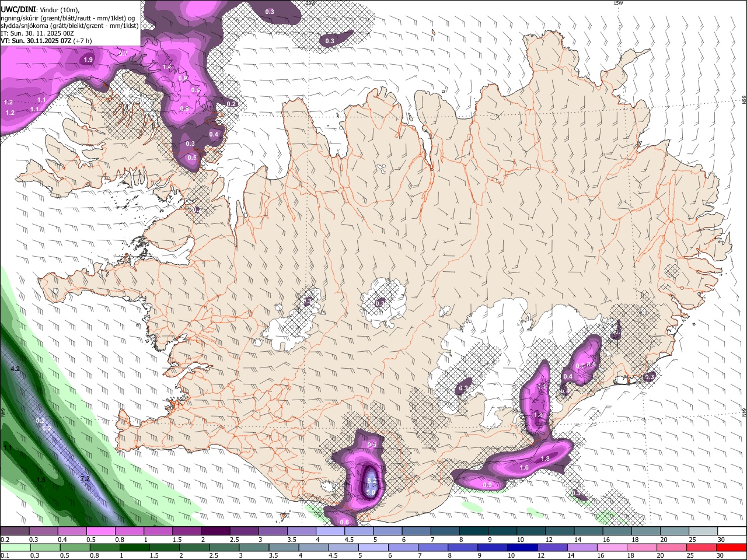Click the bright red 30 swatch in bottom legend row
Image resolution: width=747 pixels, height=560 pixels.
(731, 547)
